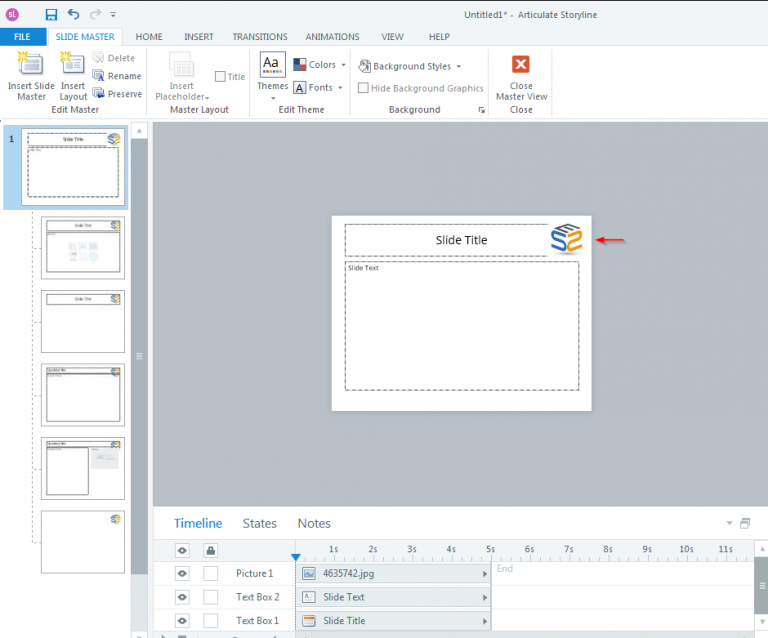This screenshot has height=638, width=768.
Task: Click the Preserve master button
Action: pyautogui.click(x=118, y=94)
